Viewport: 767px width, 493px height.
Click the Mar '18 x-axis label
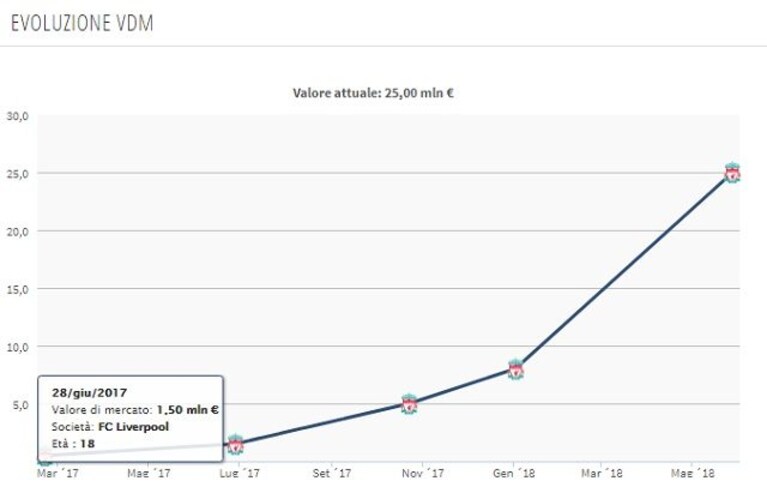point(602,473)
